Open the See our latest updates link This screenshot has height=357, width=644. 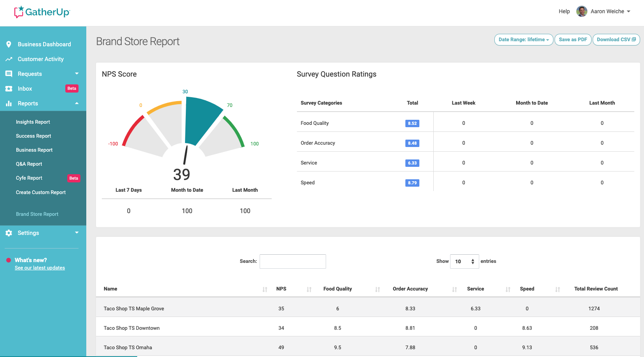(40, 268)
